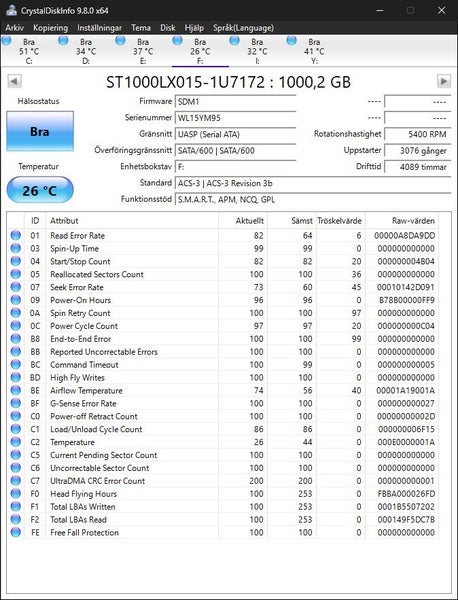Screen dimensions: 458x600
Task: Open the Språk(Language) menu
Action: [x=243, y=28]
